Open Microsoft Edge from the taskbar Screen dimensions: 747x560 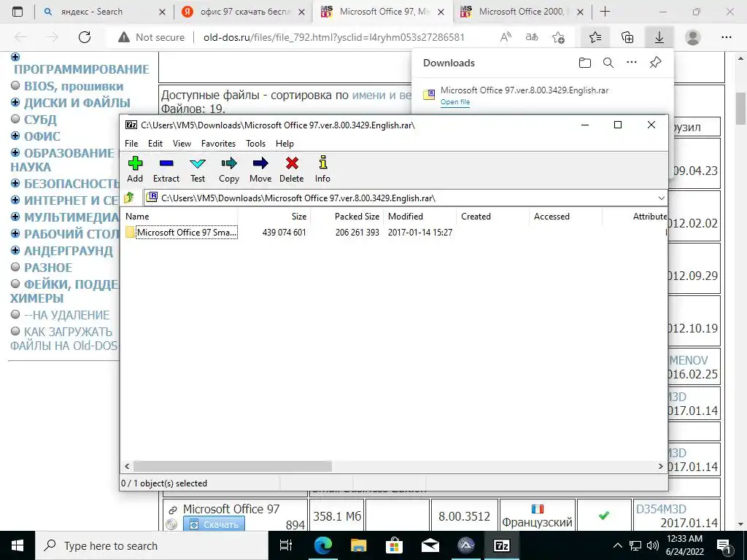(322, 545)
